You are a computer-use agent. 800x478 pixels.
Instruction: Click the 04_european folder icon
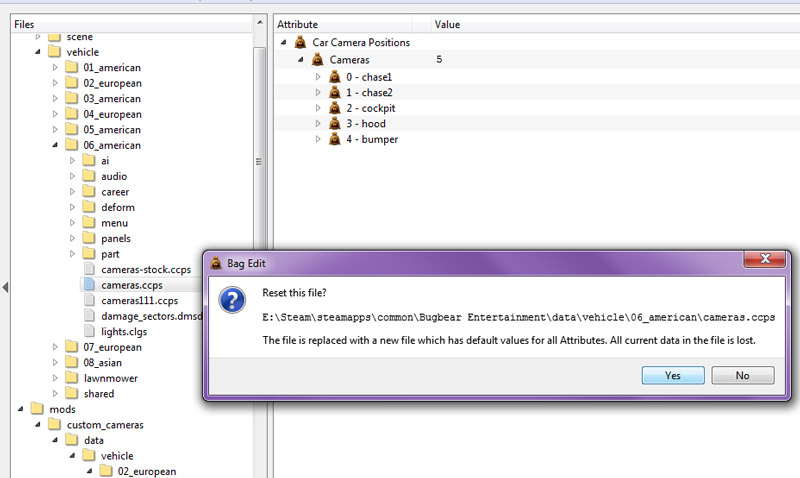pyautogui.click(x=72, y=114)
